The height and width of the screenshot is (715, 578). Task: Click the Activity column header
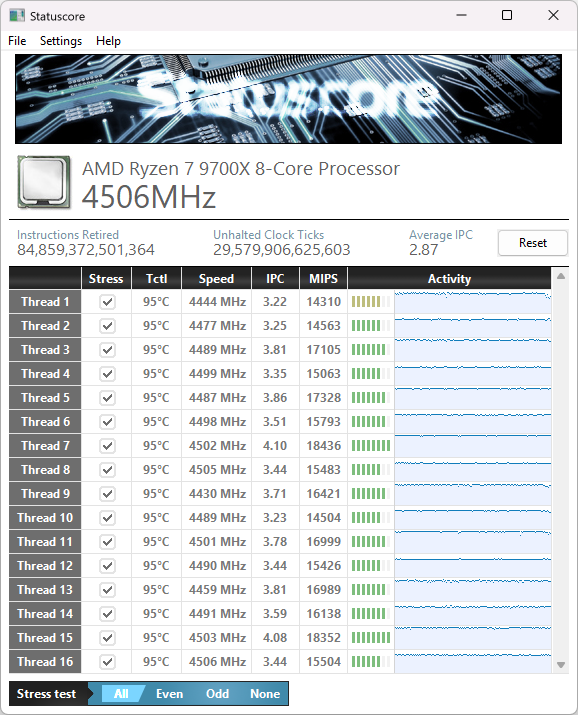[x=449, y=279]
